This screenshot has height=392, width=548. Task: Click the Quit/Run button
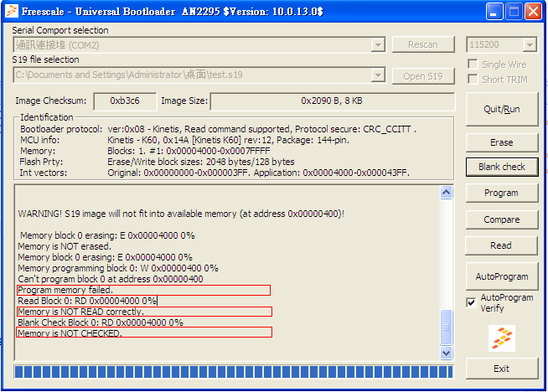point(502,109)
